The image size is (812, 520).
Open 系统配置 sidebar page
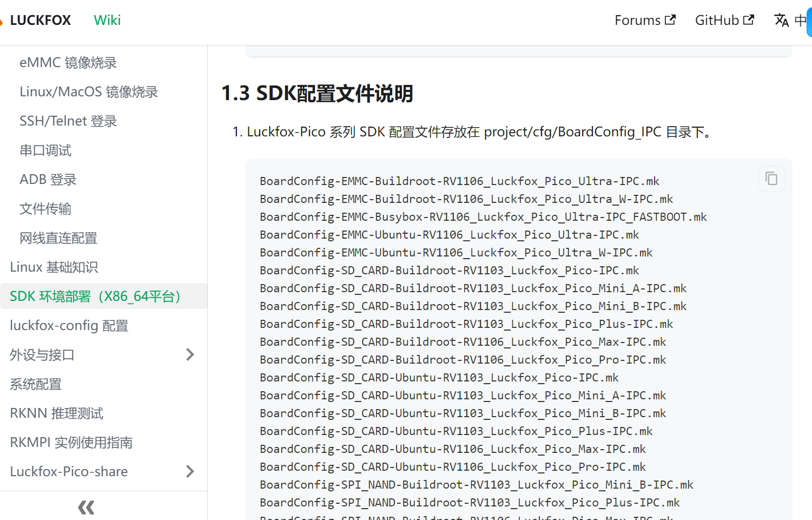36,384
